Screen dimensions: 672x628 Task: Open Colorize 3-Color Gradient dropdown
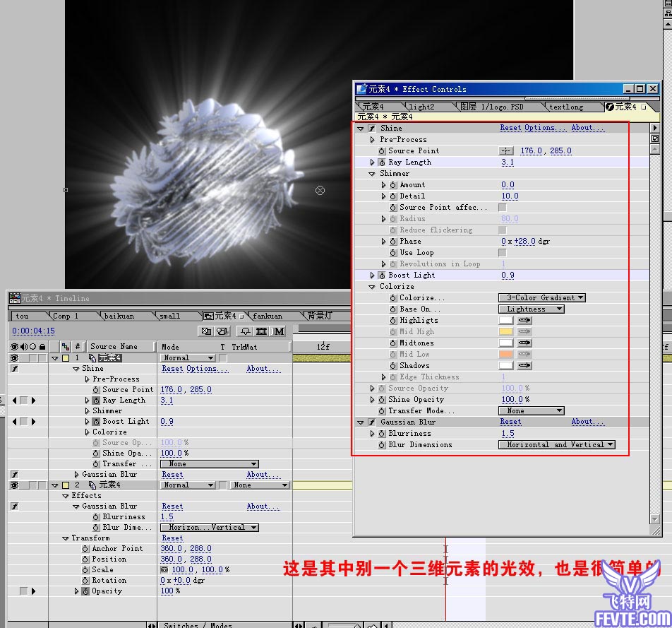541,297
